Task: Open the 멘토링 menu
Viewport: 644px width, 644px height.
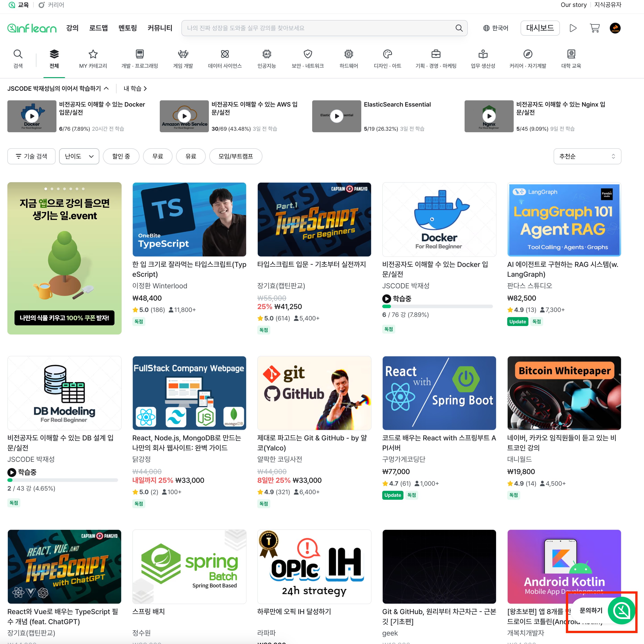Action: click(127, 28)
